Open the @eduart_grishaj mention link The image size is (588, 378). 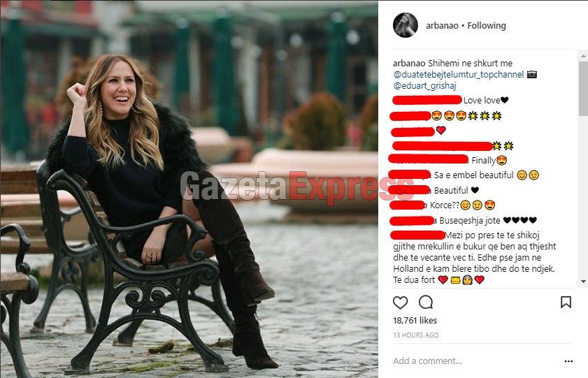tap(424, 86)
